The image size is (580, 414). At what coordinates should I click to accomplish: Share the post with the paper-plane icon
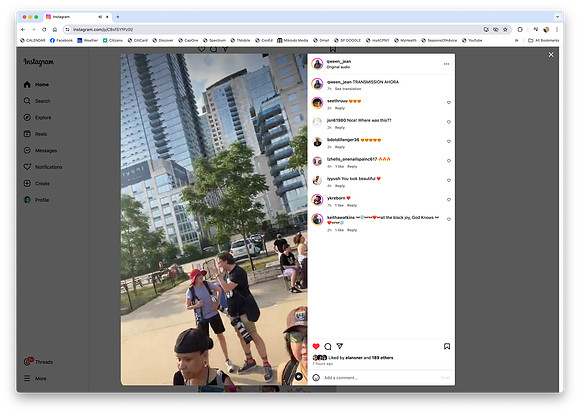coord(340,346)
